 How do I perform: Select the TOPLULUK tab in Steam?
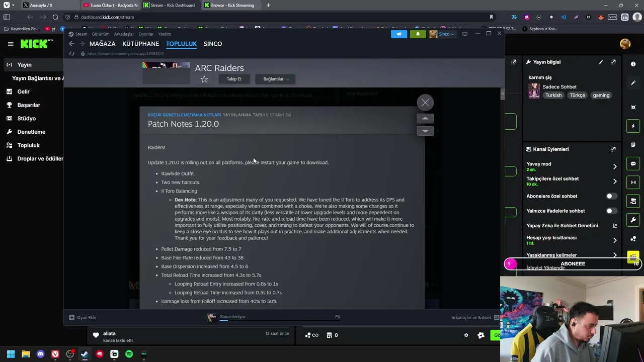coord(181,44)
